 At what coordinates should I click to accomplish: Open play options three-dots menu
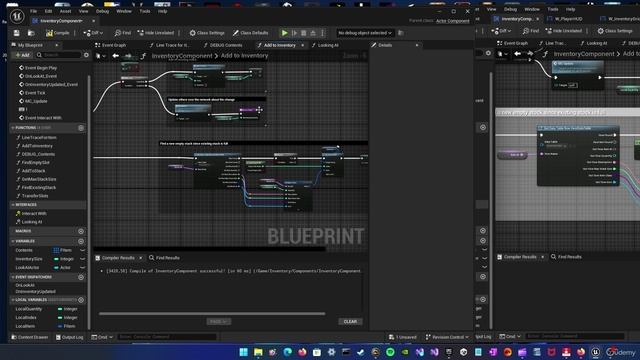point(322,33)
